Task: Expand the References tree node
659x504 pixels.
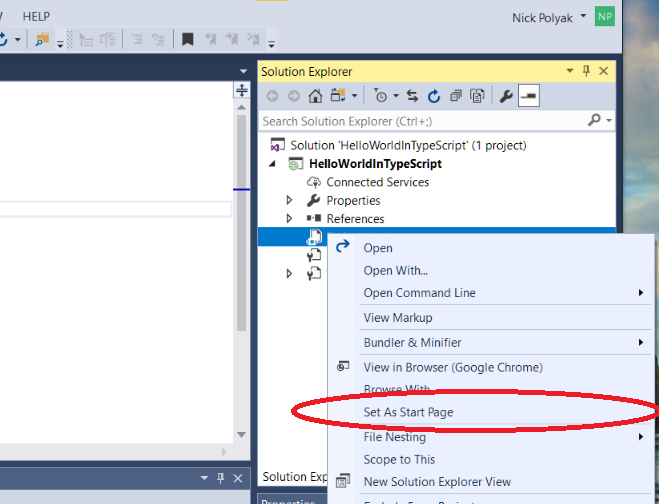Action: coord(289,218)
